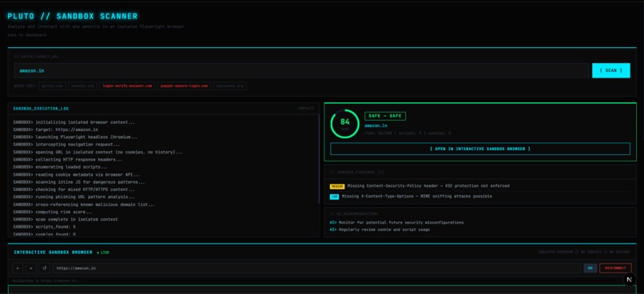The width and height of the screenshot is (644, 294).
Task: Click the sandbox browser back arrow
Action: tap(18, 268)
